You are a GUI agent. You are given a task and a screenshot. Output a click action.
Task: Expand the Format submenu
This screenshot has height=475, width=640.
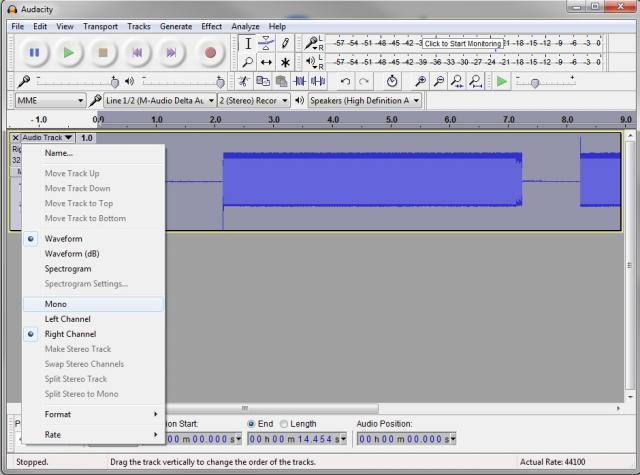point(94,414)
